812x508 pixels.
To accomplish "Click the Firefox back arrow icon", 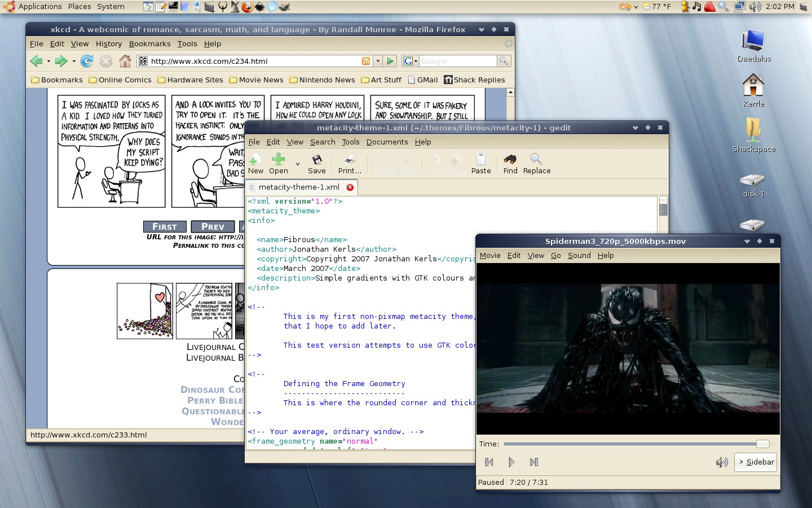I will (36, 61).
